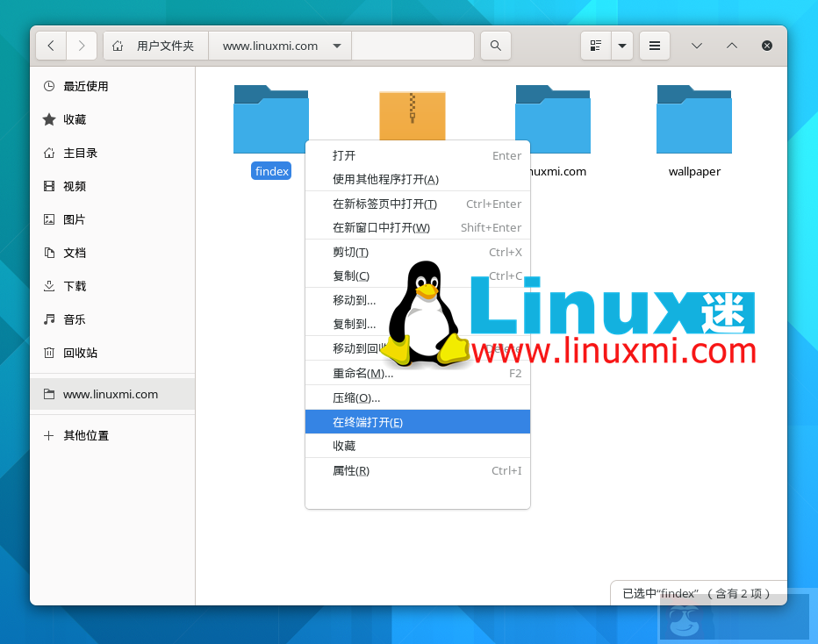Activate the search magnifier icon
Screen dimensions: 818x644
(495, 45)
